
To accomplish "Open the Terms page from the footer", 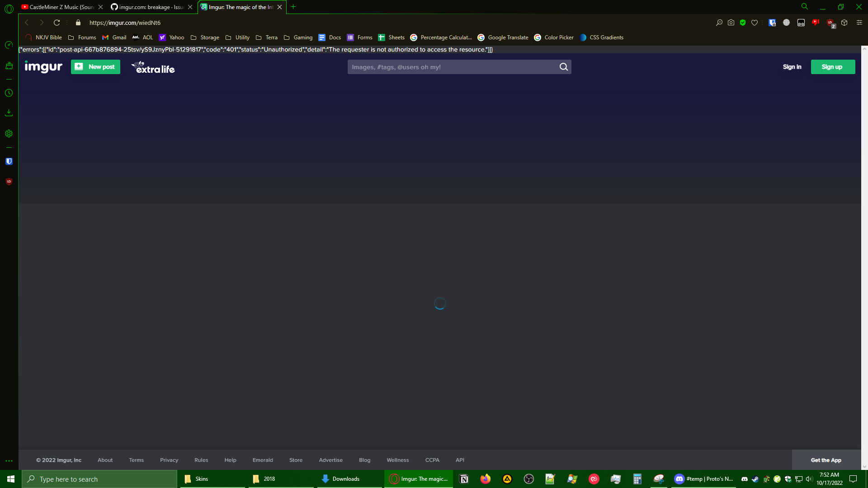I will [136, 460].
